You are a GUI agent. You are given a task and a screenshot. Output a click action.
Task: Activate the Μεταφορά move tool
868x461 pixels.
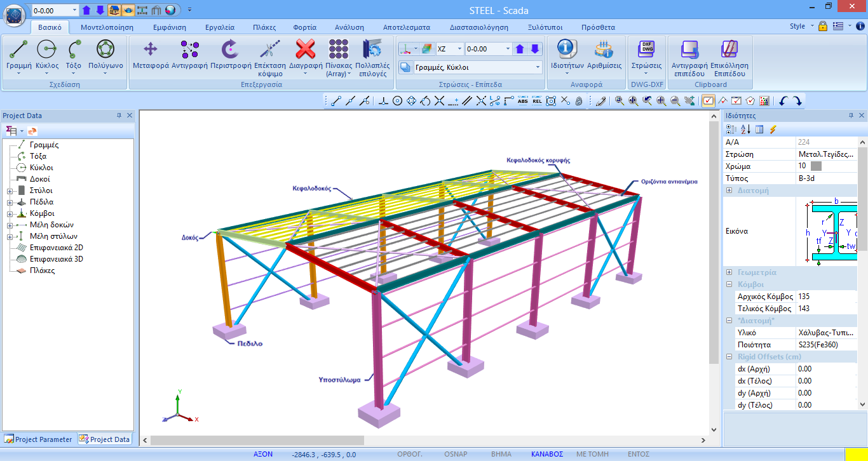point(150,55)
